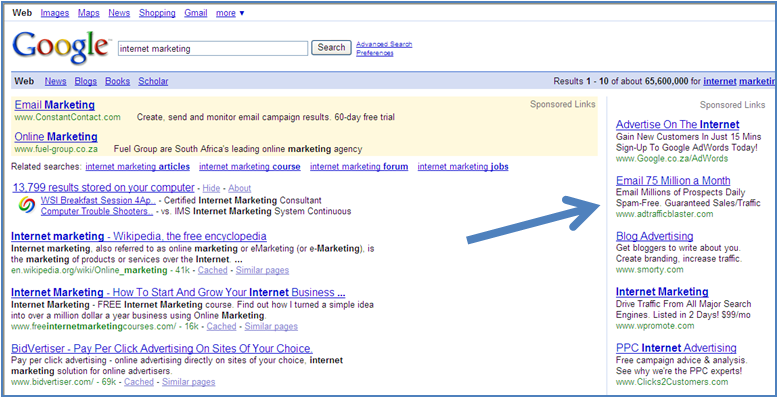Open '13,799 results stored on your computer'
Image resolution: width=778 pixels, height=398 pixels.
pyautogui.click(x=103, y=188)
